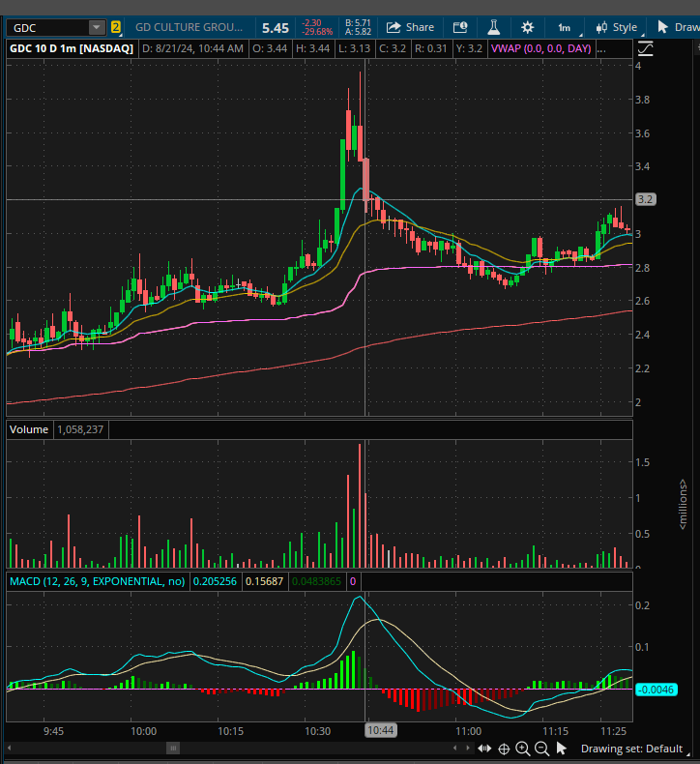Viewport: 700px width, 764px height.
Task: Click the H: 3.44 high value
Action: pos(312,48)
